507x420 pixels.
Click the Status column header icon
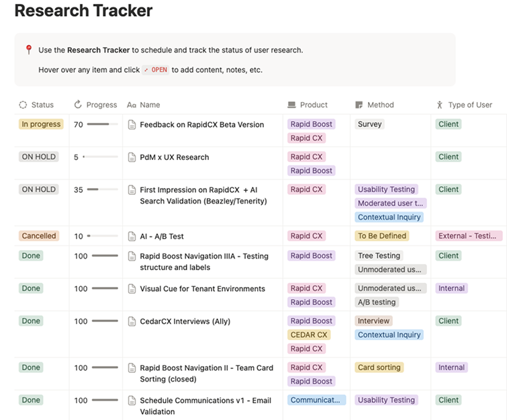[23, 105]
